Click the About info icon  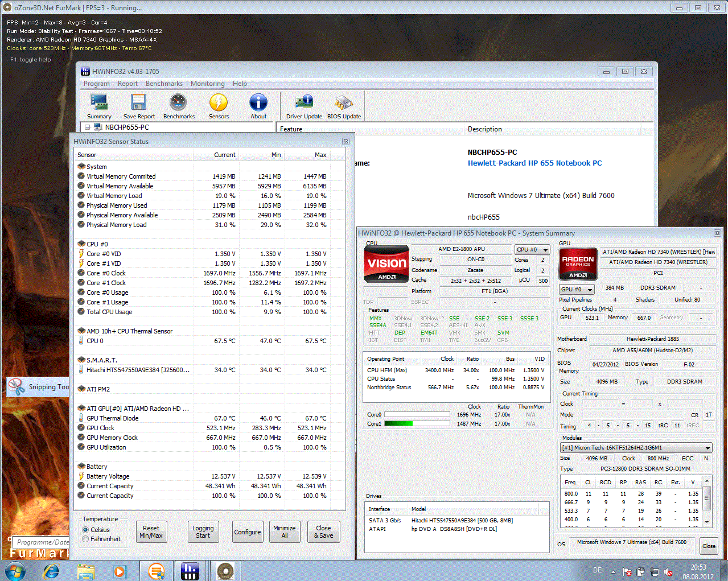tap(258, 106)
